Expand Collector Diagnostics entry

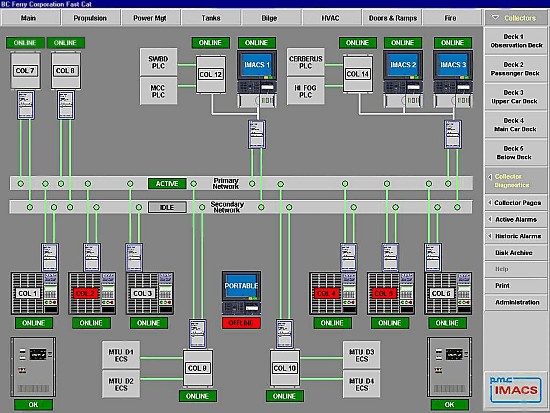click(516, 181)
